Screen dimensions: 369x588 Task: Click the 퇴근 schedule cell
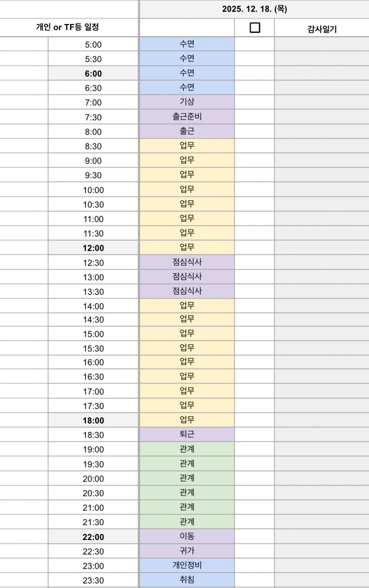pos(187,434)
